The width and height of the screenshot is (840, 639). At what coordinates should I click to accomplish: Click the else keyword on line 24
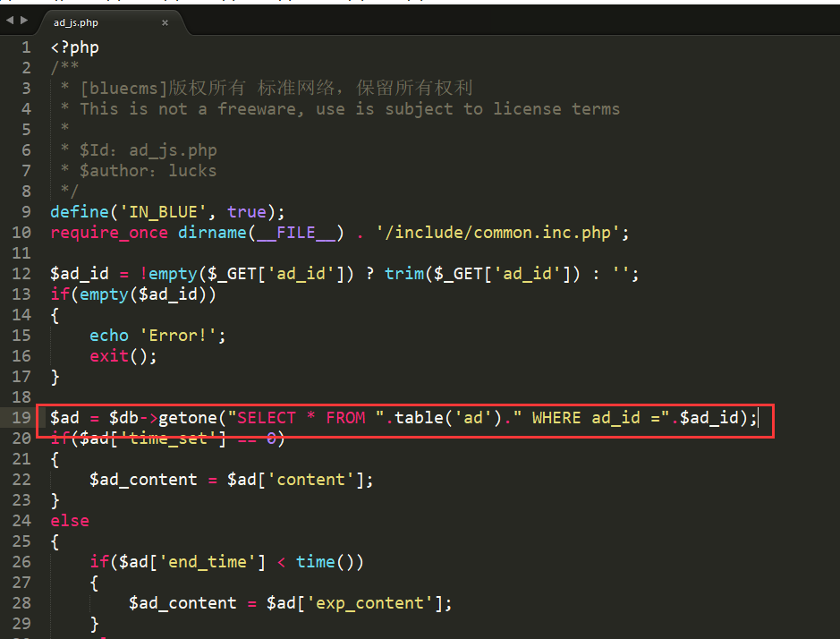point(70,521)
